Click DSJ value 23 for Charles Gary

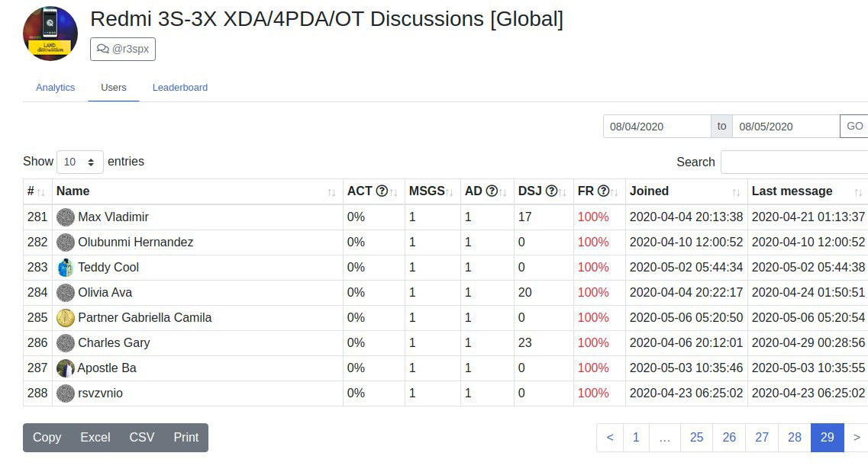(524, 343)
